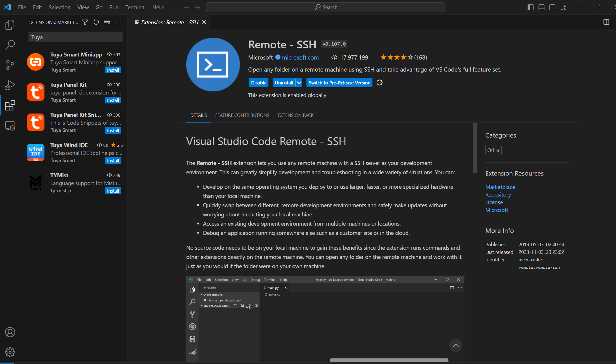Switch to the DETAILS tab

click(x=199, y=115)
